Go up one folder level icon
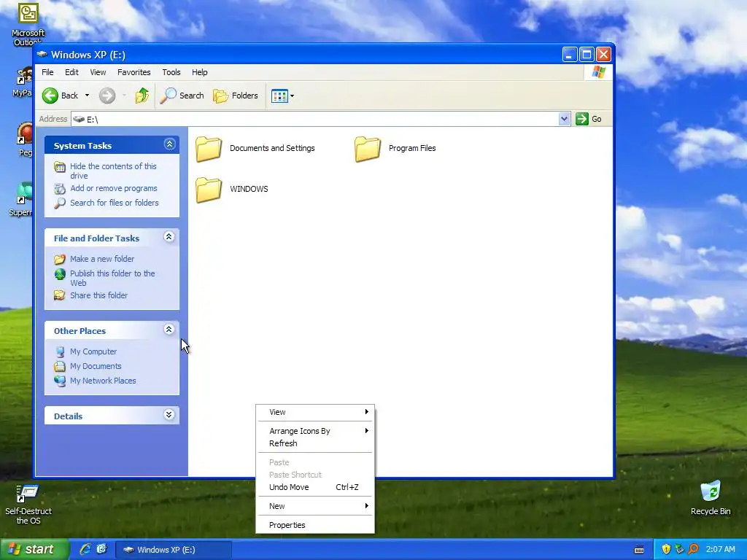The width and height of the screenshot is (747, 560). pos(142,96)
